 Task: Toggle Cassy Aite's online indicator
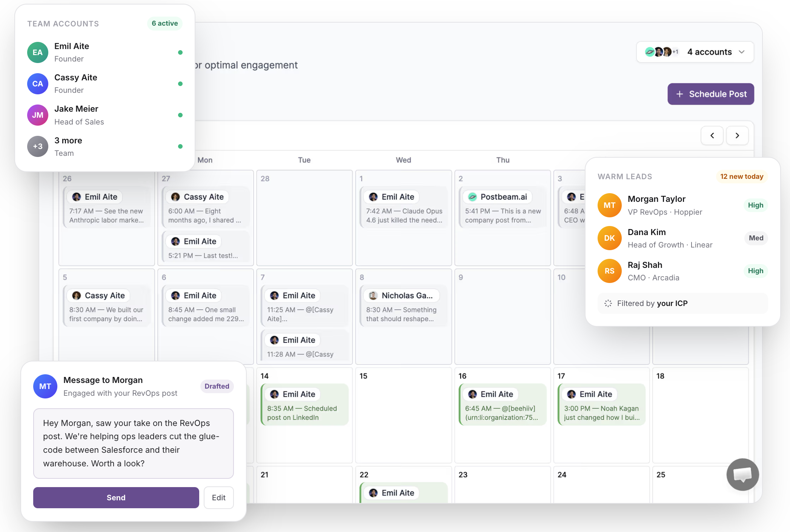(180, 84)
